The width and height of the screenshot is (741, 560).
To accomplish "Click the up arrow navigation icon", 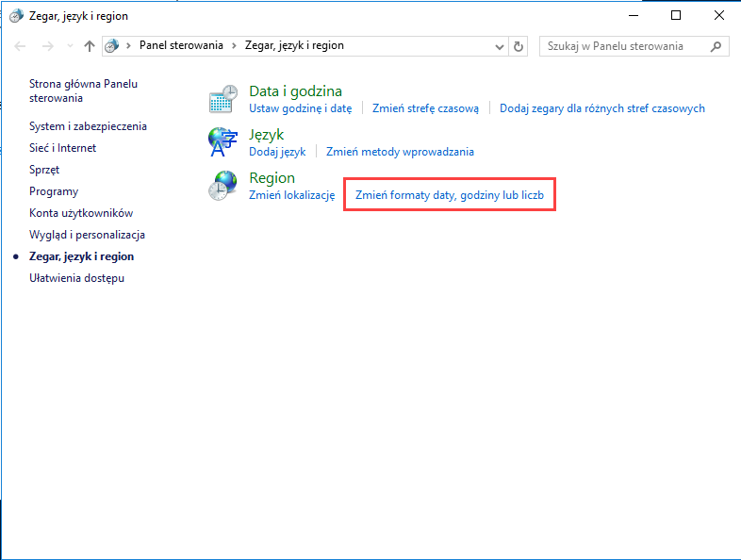I will 90,46.
